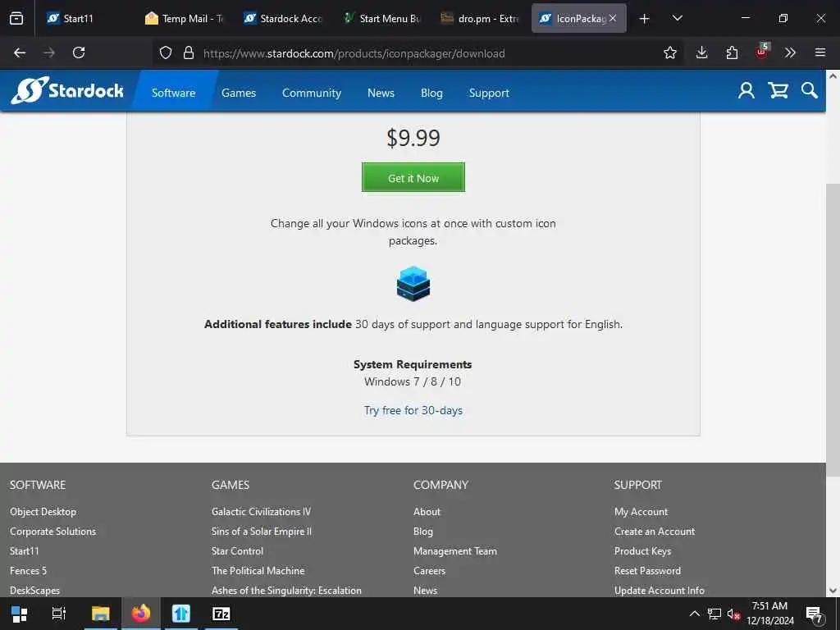Open Corporate Solutions footer link
The image size is (840, 630).
pos(52,532)
